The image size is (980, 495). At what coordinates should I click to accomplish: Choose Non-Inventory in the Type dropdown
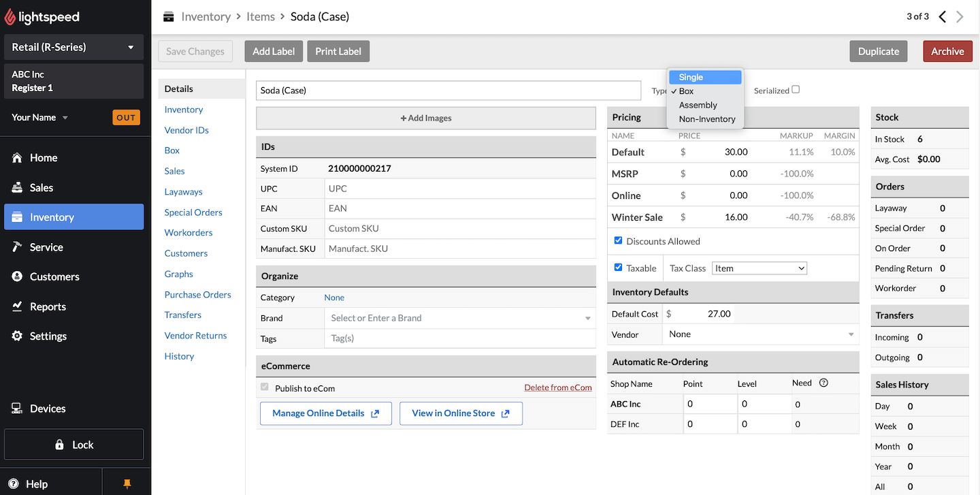[705, 119]
